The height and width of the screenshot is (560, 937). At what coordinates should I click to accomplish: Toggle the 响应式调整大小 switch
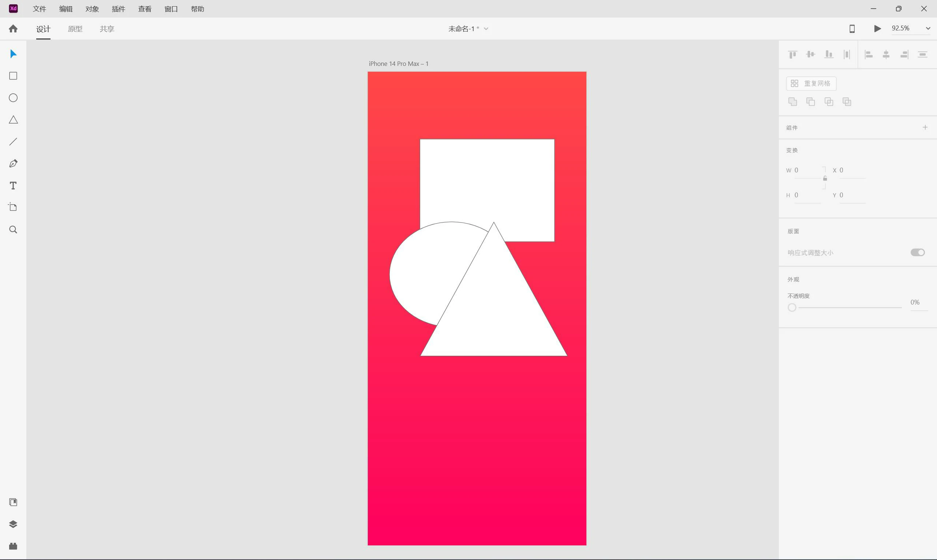(x=918, y=252)
